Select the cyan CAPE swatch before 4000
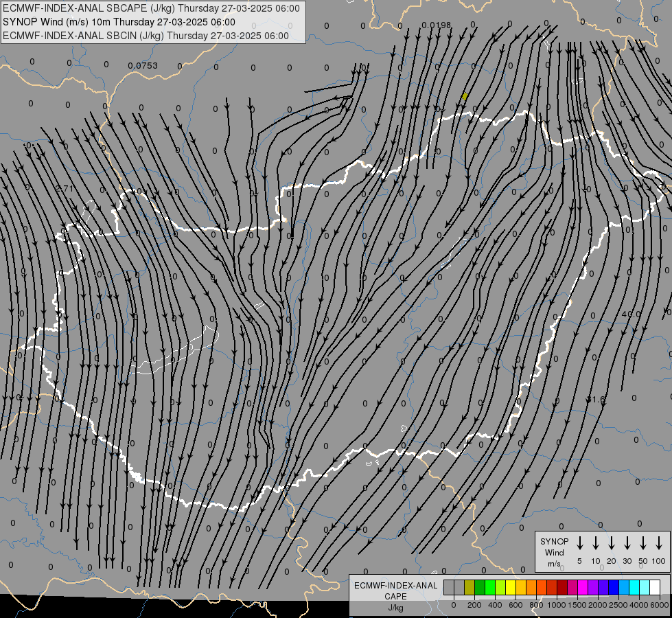 [x=634, y=588]
